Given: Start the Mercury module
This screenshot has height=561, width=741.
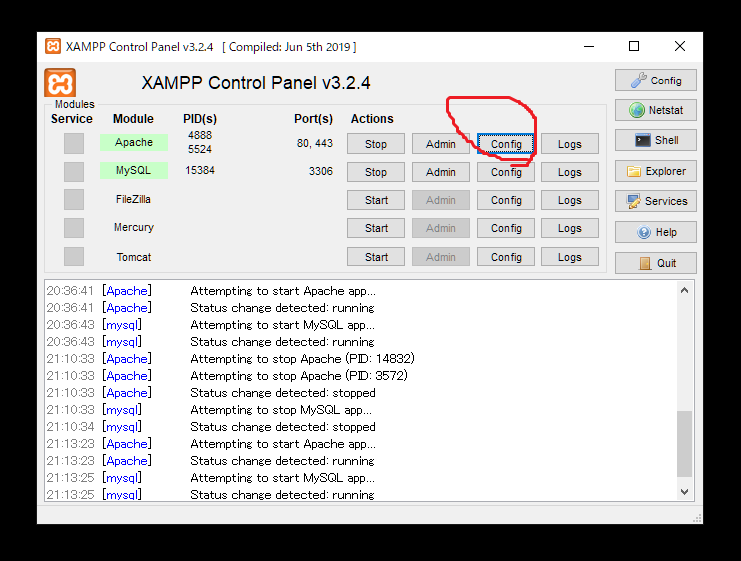Looking at the screenshot, I should (x=376, y=228).
